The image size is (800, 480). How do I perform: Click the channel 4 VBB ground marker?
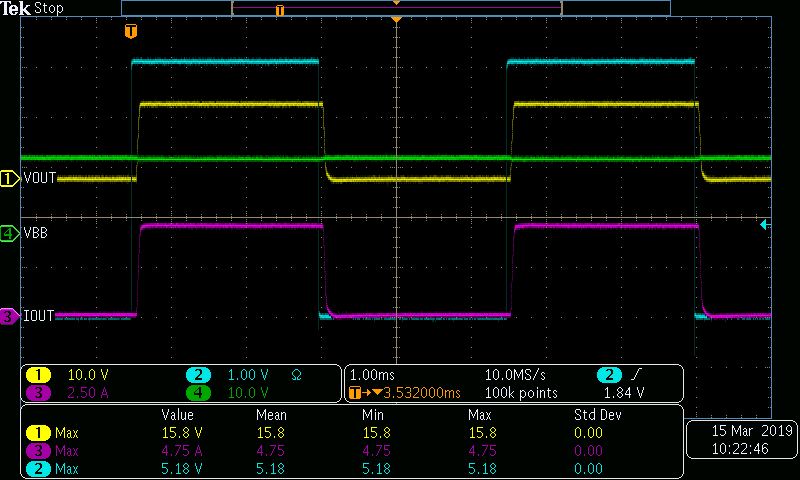click(9, 234)
